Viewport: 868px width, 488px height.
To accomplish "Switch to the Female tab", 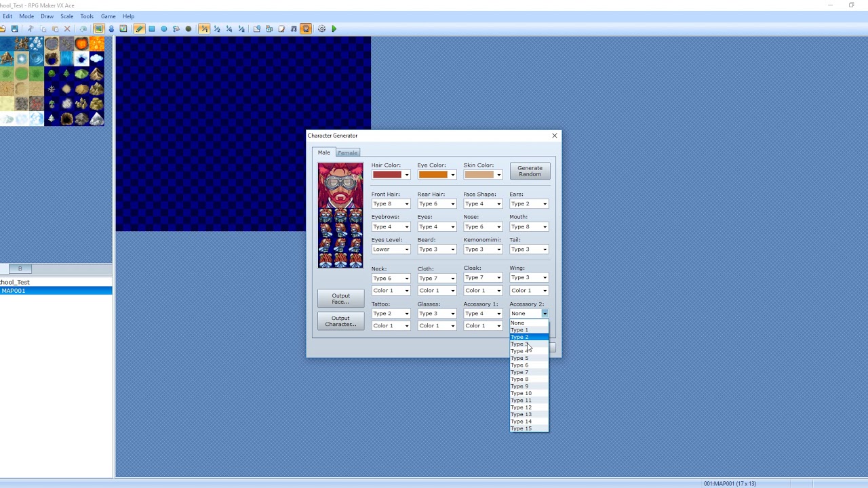I will (347, 153).
